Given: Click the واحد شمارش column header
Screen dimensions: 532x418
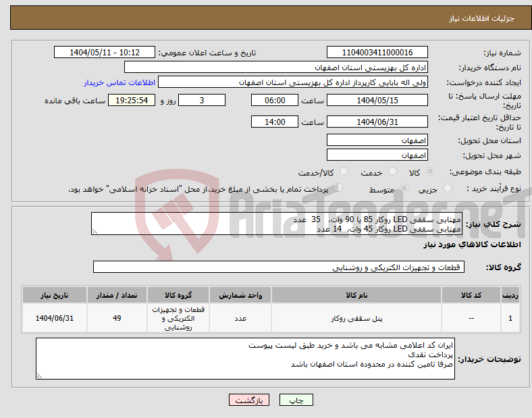Looking at the screenshot, I should point(240,295).
